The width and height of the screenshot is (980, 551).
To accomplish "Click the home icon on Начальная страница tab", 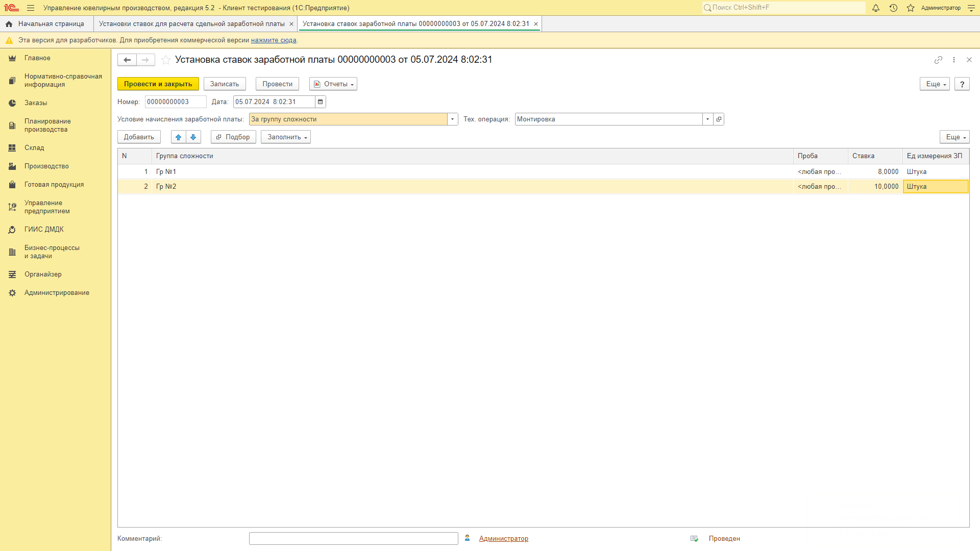I will 9,24.
